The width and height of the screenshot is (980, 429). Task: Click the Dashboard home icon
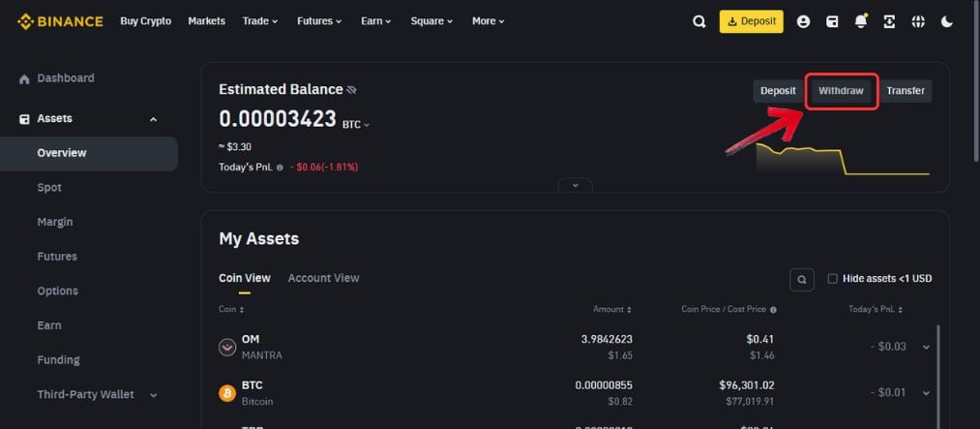click(x=24, y=78)
